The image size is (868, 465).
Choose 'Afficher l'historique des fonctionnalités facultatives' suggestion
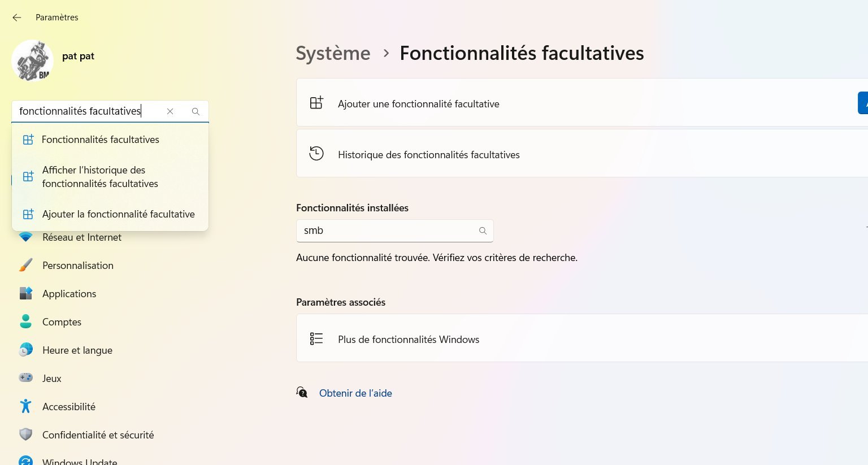(x=100, y=177)
